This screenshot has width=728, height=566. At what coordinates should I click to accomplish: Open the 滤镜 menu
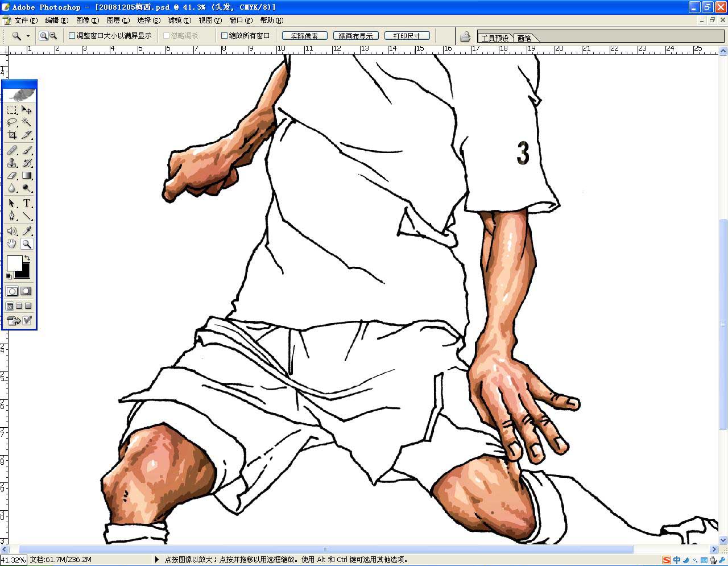tap(179, 20)
